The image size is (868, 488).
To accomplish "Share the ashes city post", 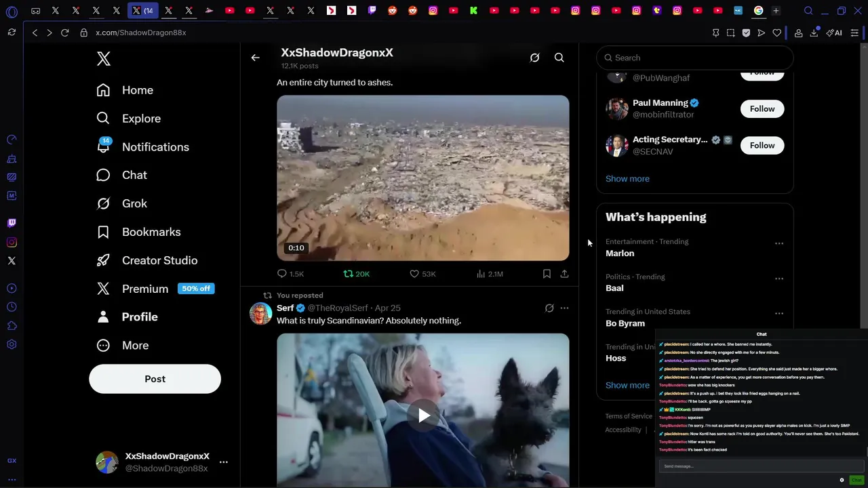I will click(564, 274).
